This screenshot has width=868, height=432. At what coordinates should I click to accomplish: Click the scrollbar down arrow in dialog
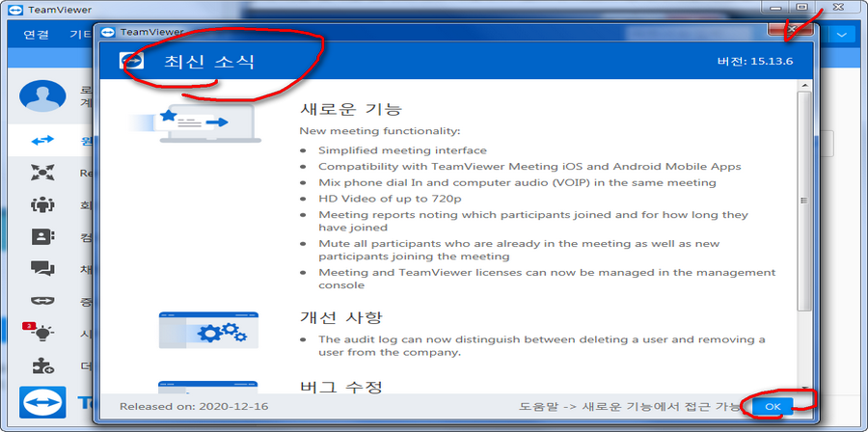(x=804, y=389)
